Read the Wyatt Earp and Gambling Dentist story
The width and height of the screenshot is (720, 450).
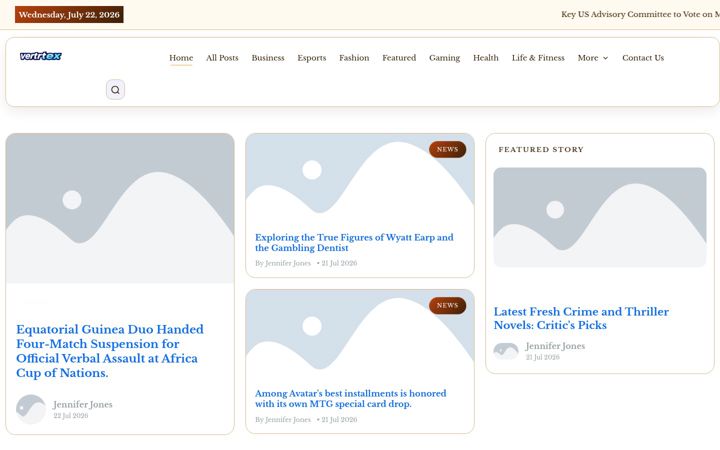click(354, 242)
